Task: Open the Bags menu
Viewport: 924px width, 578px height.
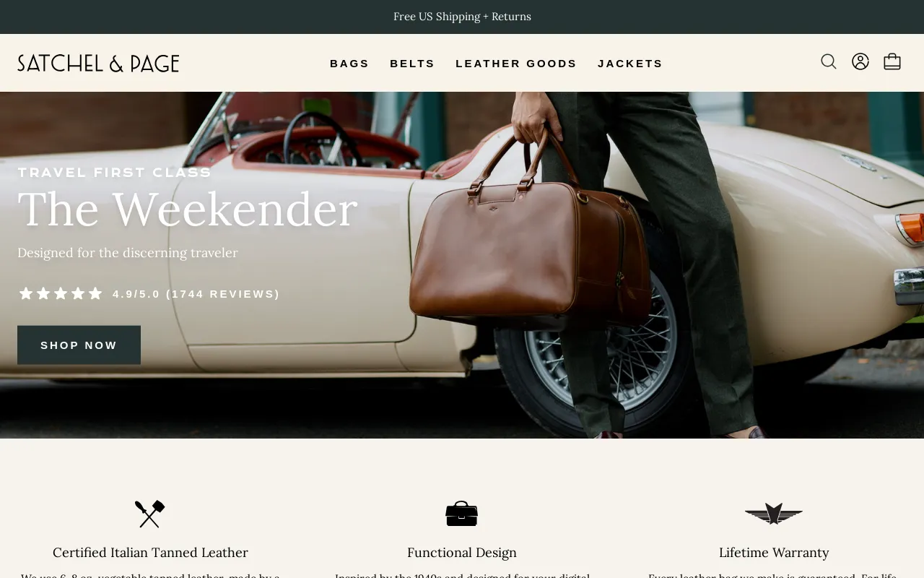Action: (x=349, y=64)
